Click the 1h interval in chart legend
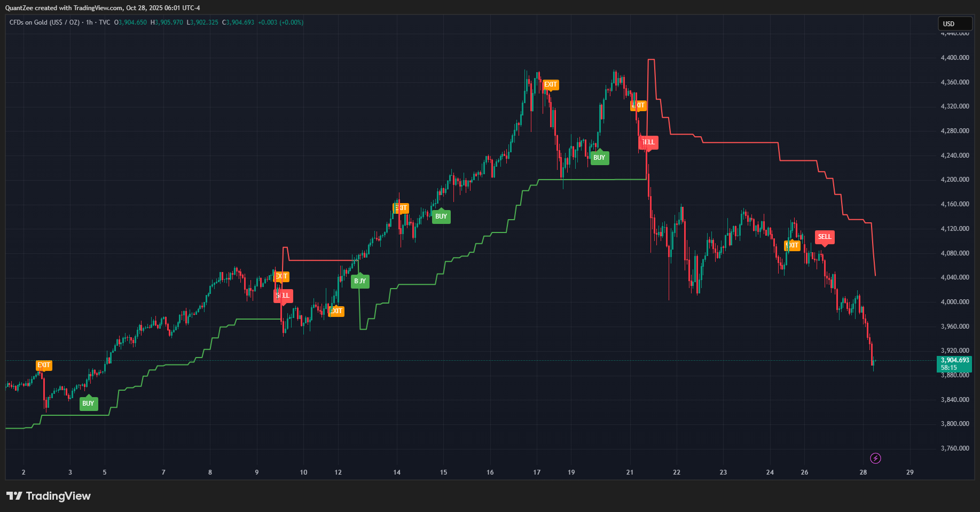Screen dimensions: 980x512 tap(89, 22)
